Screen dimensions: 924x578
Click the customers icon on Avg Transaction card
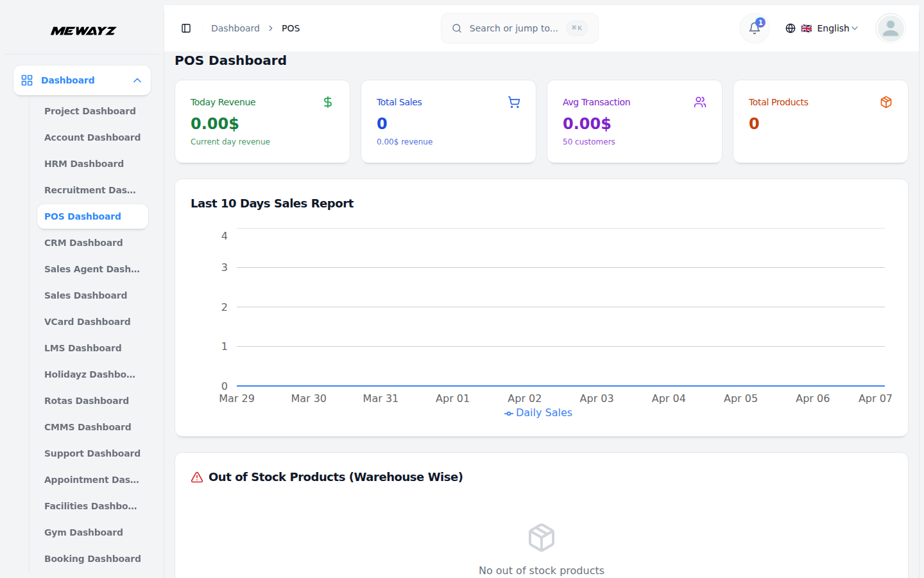[x=699, y=102]
